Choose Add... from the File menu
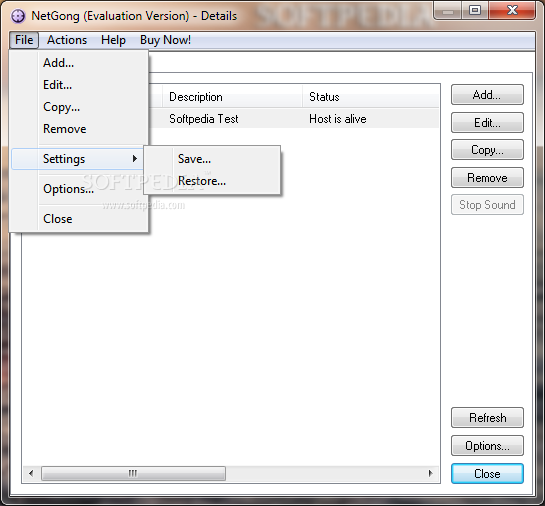 tap(79, 63)
